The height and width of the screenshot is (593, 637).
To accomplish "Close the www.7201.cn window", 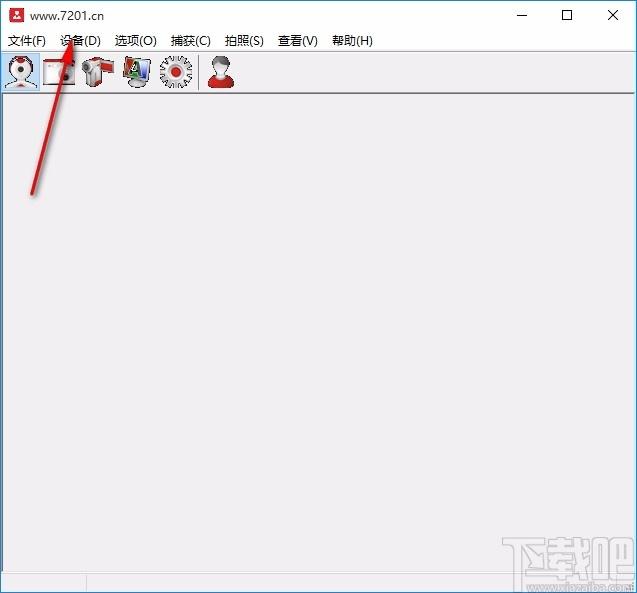I will pos(613,15).
